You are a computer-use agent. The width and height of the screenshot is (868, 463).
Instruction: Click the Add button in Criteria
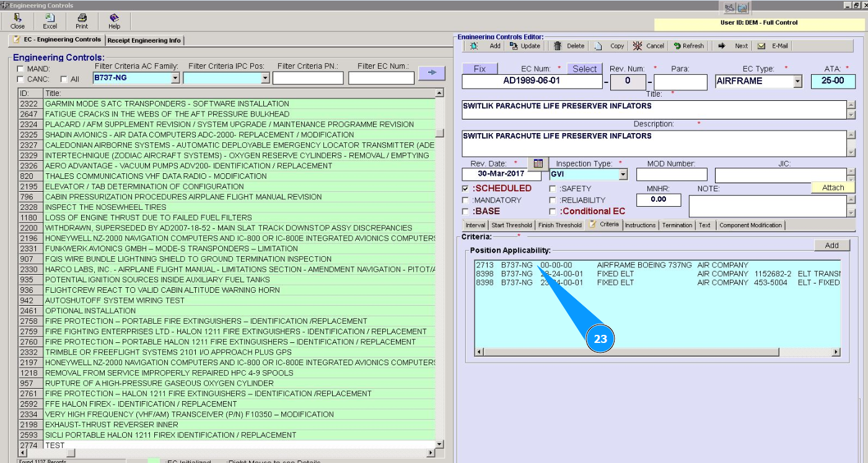click(831, 246)
